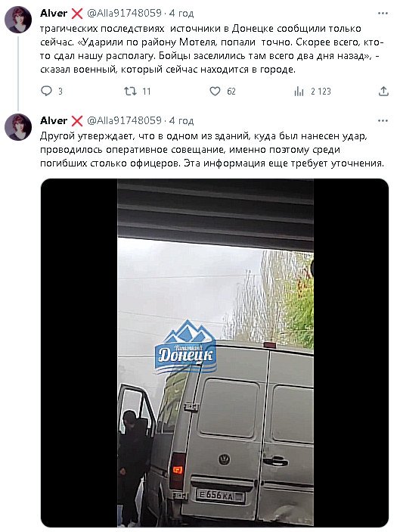The width and height of the screenshot is (400, 532).
Task: Click the reply icon with 3 comments
Action: click(46, 91)
